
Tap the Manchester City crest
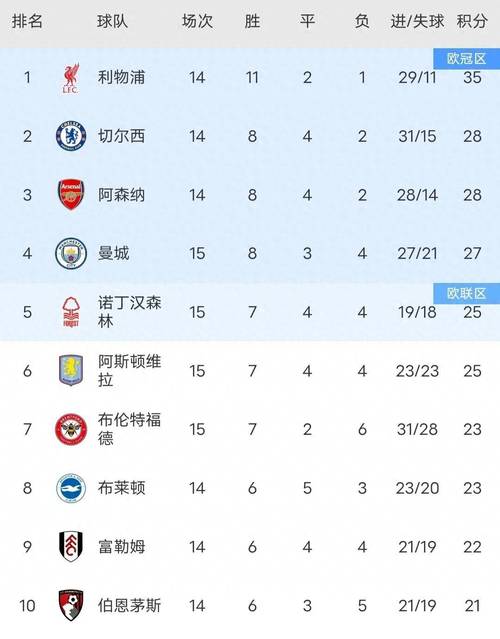pos(71,253)
